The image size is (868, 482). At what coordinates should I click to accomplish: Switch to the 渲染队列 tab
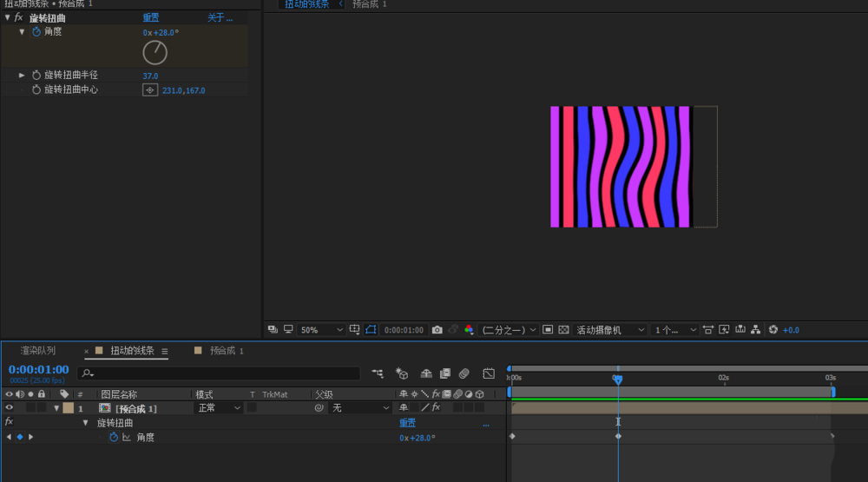[x=38, y=351]
